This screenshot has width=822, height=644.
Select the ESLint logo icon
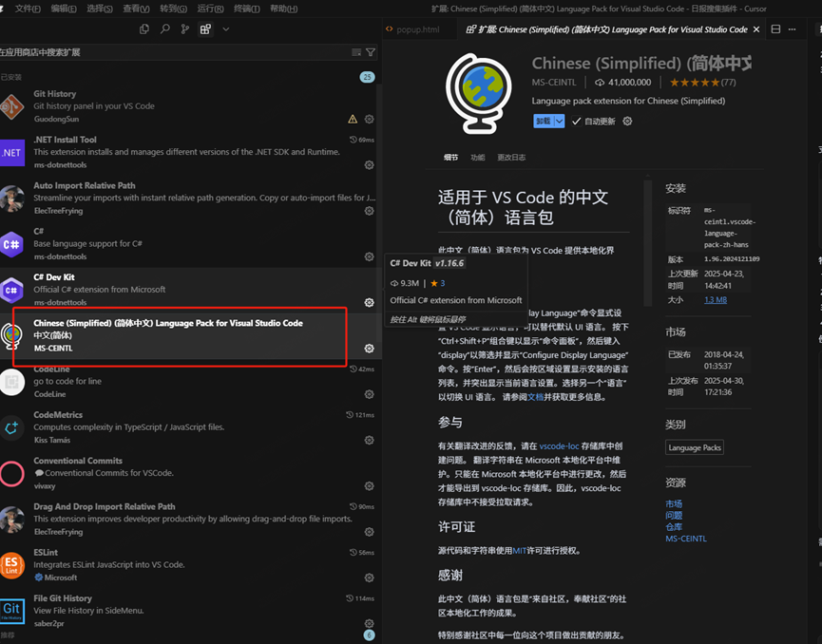coord(11,565)
